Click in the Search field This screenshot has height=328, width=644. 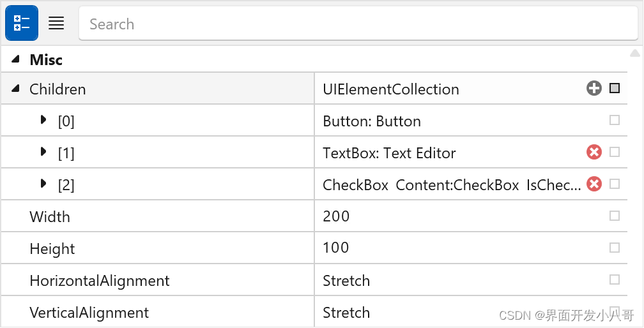click(358, 24)
